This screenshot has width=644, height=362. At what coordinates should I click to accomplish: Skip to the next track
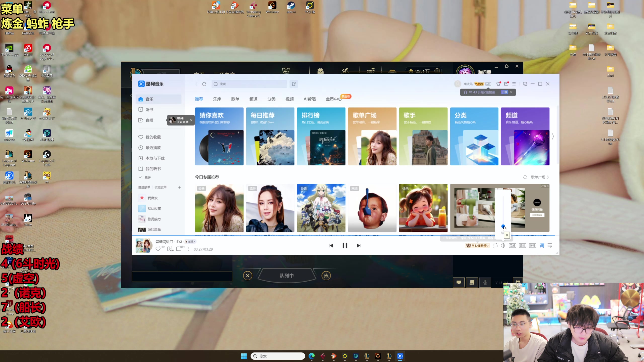[x=358, y=246]
